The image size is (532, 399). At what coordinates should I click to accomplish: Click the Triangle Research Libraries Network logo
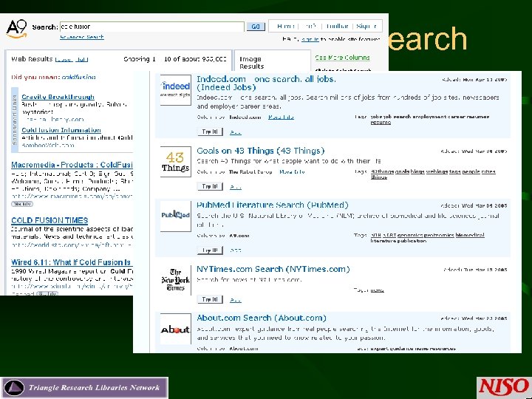(84, 387)
